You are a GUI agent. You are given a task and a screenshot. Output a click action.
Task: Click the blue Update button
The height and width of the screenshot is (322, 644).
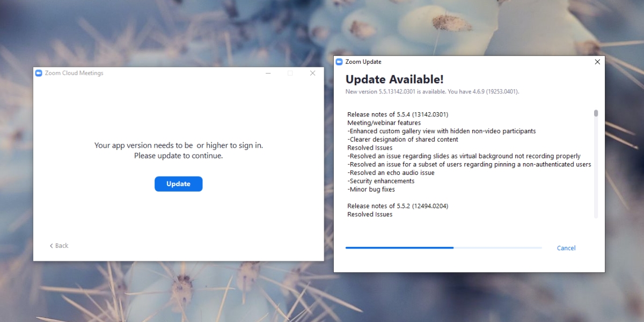click(178, 184)
